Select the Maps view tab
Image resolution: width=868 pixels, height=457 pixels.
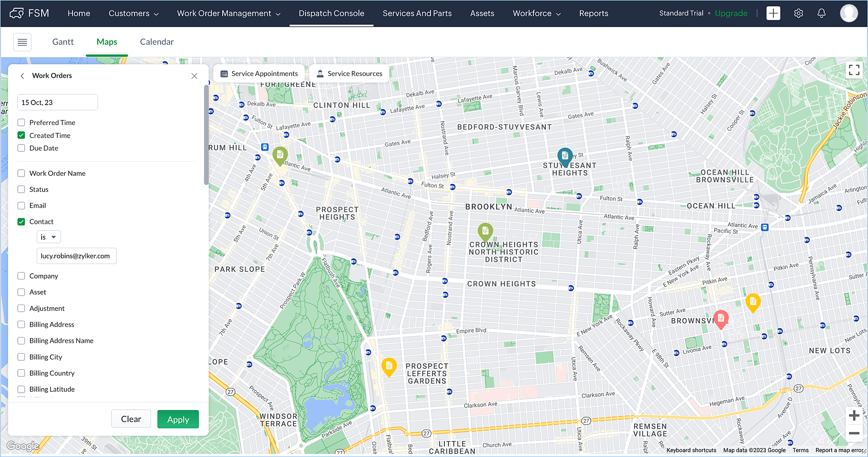tap(107, 42)
